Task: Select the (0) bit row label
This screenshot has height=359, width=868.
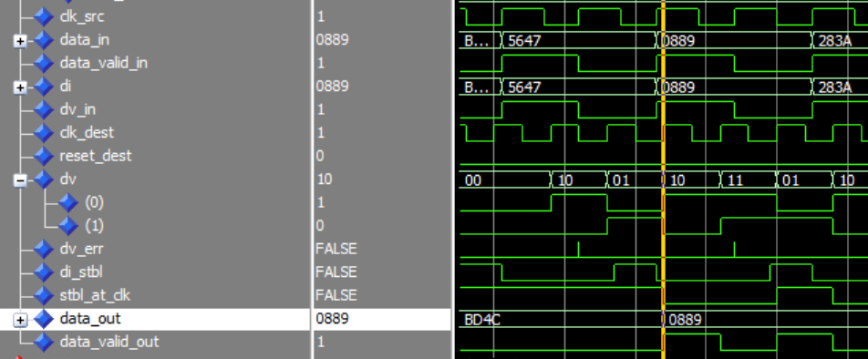Action: coord(94,203)
